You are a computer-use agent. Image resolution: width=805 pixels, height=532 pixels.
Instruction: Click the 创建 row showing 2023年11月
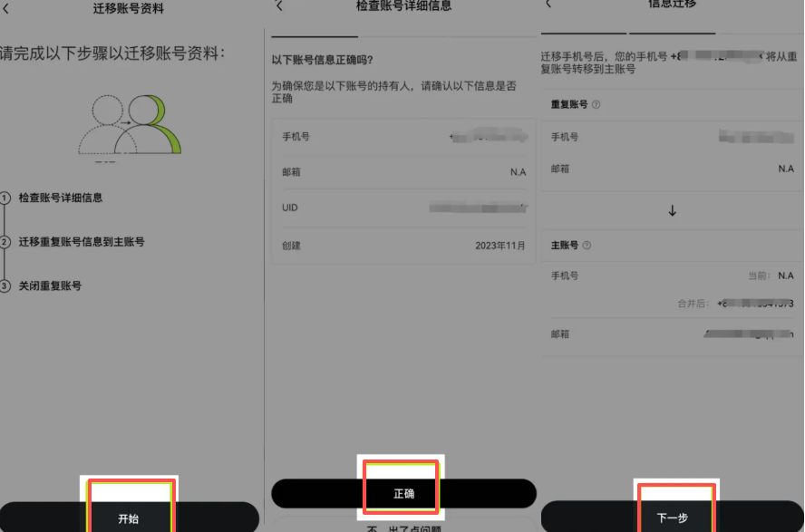pos(402,243)
